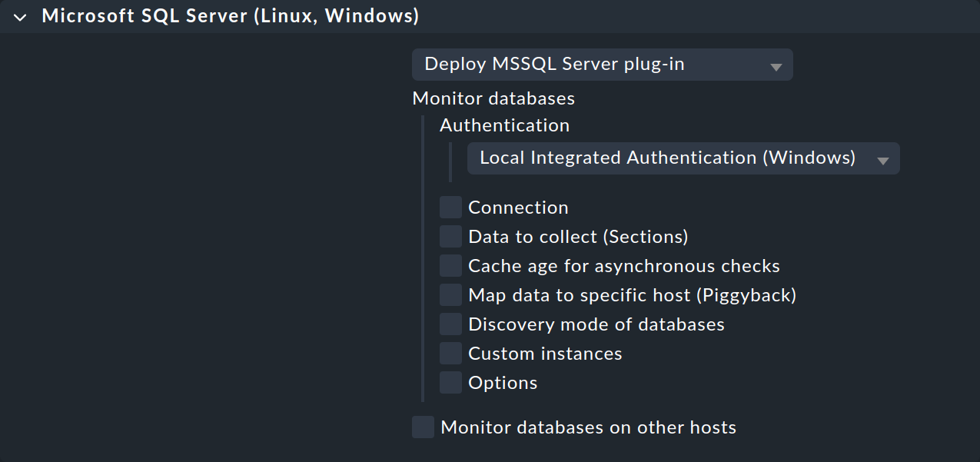
Task: Check Map data to specific host (Piggyback)
Action: 450,294
